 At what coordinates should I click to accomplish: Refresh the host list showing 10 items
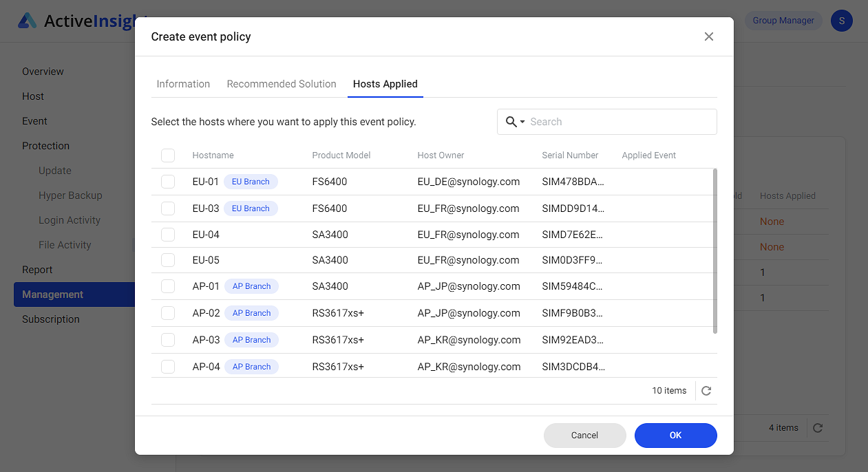[x=706, y=390]
